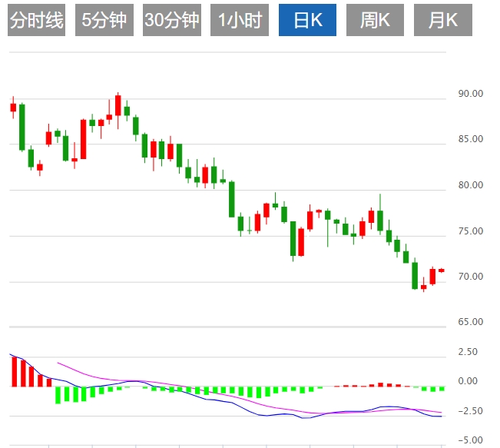Click the 2.50 MACD axis label
This screenshot has width=500, height=448.
tap(468, 352)
